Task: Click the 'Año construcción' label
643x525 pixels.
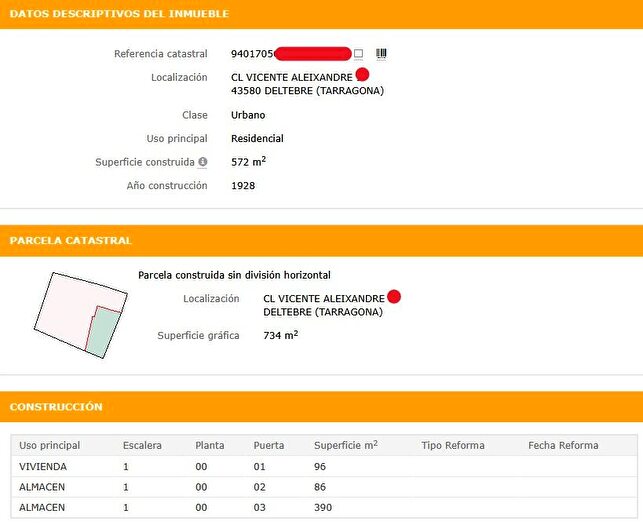Action: tap(167, 186)
